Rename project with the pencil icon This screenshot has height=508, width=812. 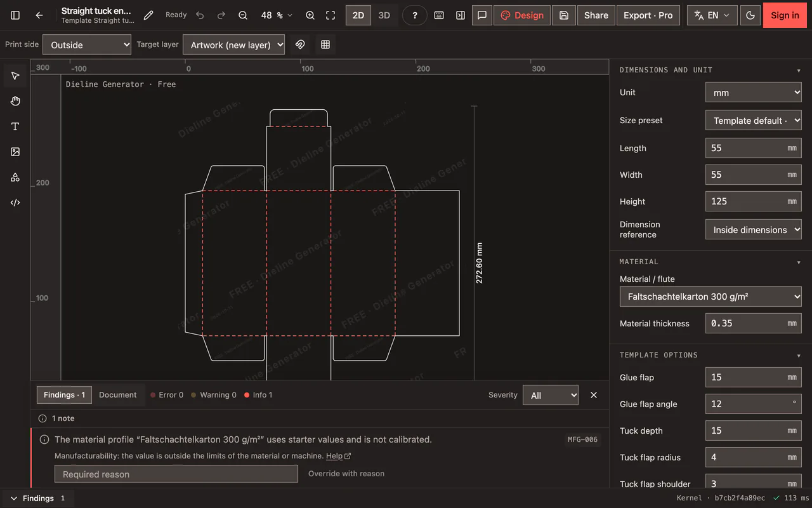click(x=148, y=15)
